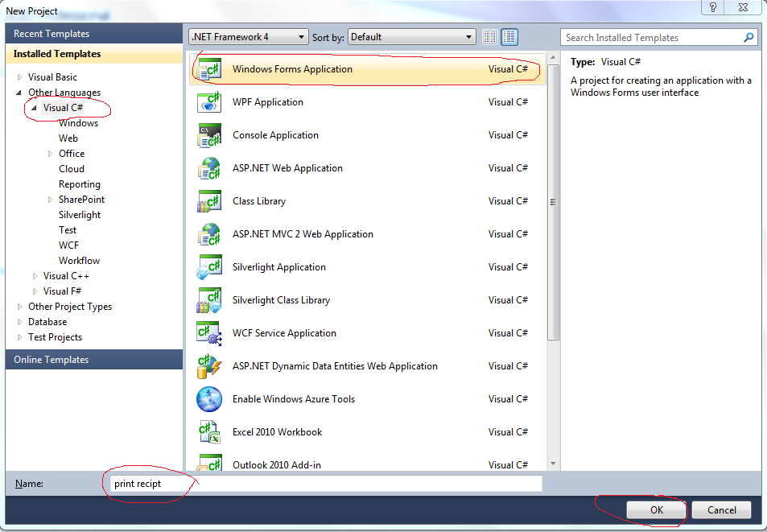Click the ASP.NET Web Application template icon
The width and height of the screenshot is (767, 532).
coord(209,168)
